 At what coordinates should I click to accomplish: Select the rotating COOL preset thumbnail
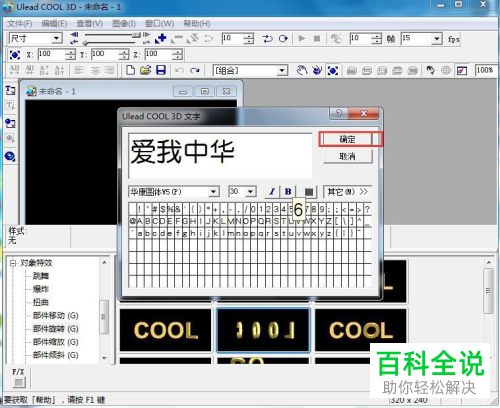click(263, 330)
